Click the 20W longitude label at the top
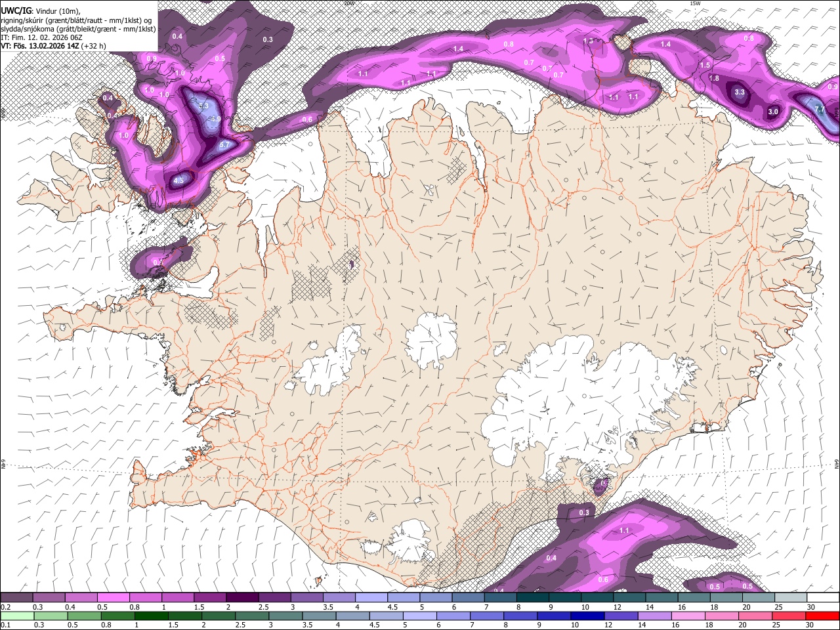This screenshot has height=630, width=840. coord(348,3)
